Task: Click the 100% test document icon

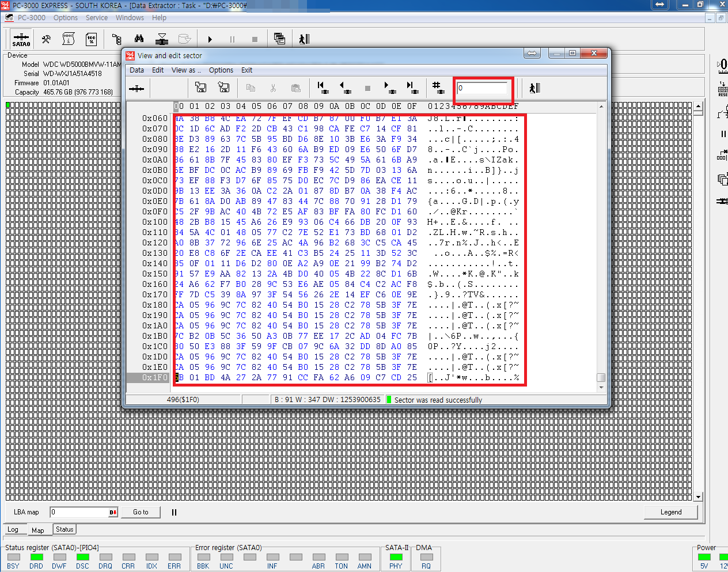Action: click(91, 39)
